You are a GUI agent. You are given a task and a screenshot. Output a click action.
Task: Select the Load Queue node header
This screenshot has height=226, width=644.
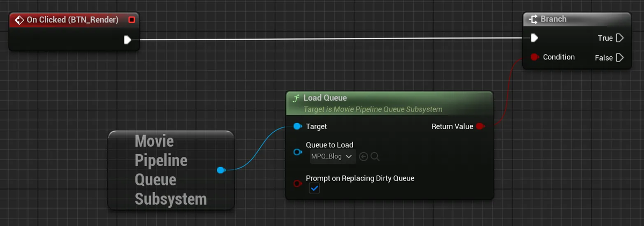[389, 103]
